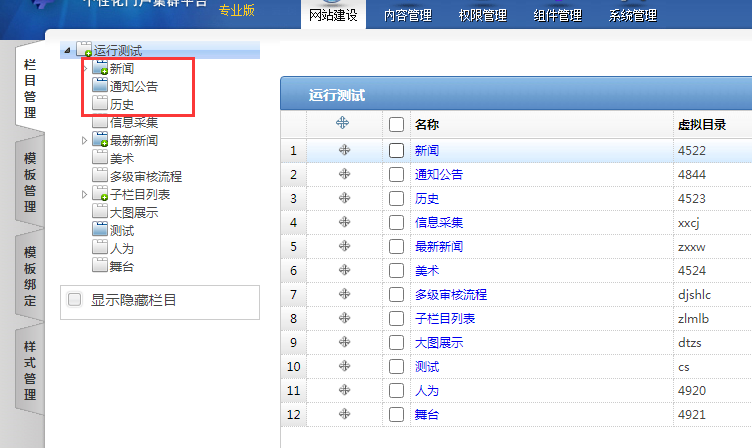Expand the 最新新闻 tree node
752x448 pixels.
(84, 141)
